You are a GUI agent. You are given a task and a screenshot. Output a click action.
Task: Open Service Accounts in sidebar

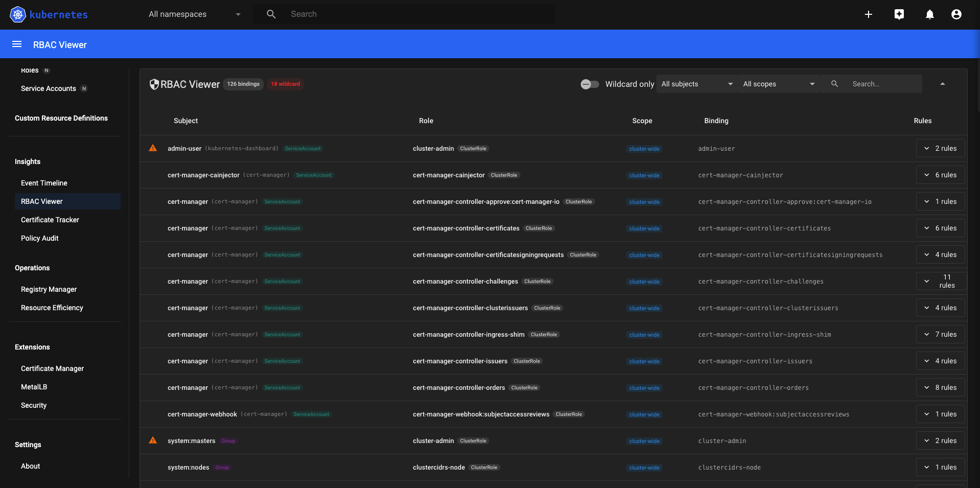click(48, 88)
